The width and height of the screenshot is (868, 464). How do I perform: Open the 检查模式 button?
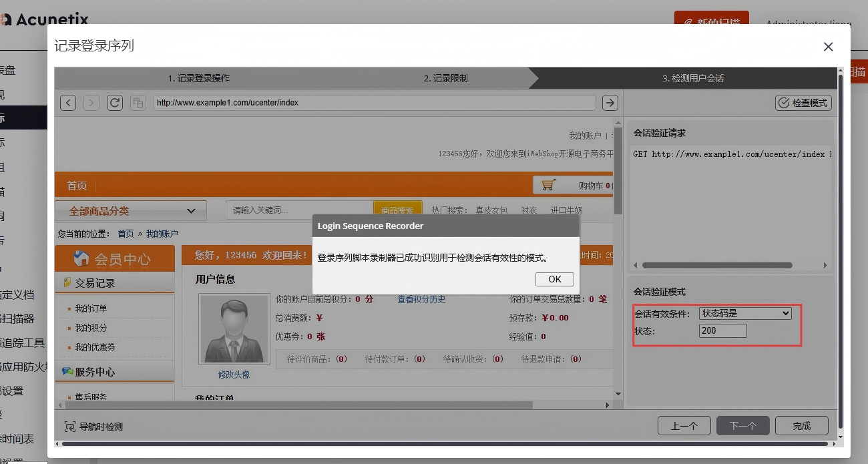[803, 103]
